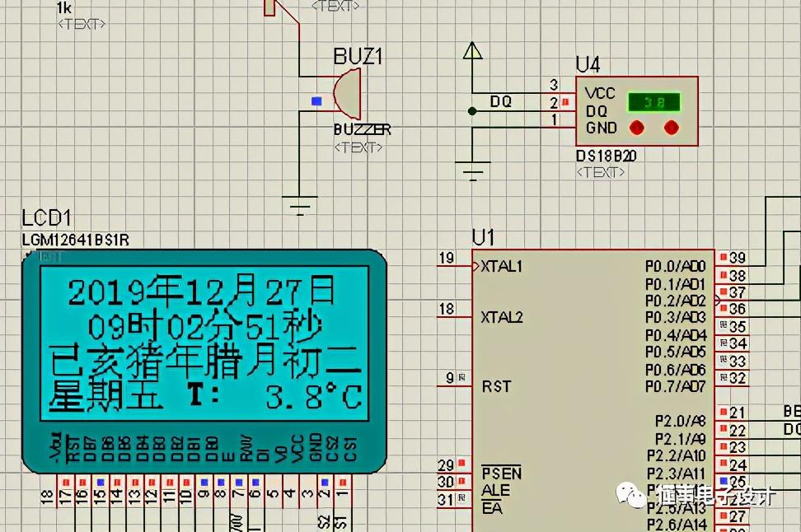Click the LCD temperature value 3.8°C
The image size is (801, 532).
(314, 396)
